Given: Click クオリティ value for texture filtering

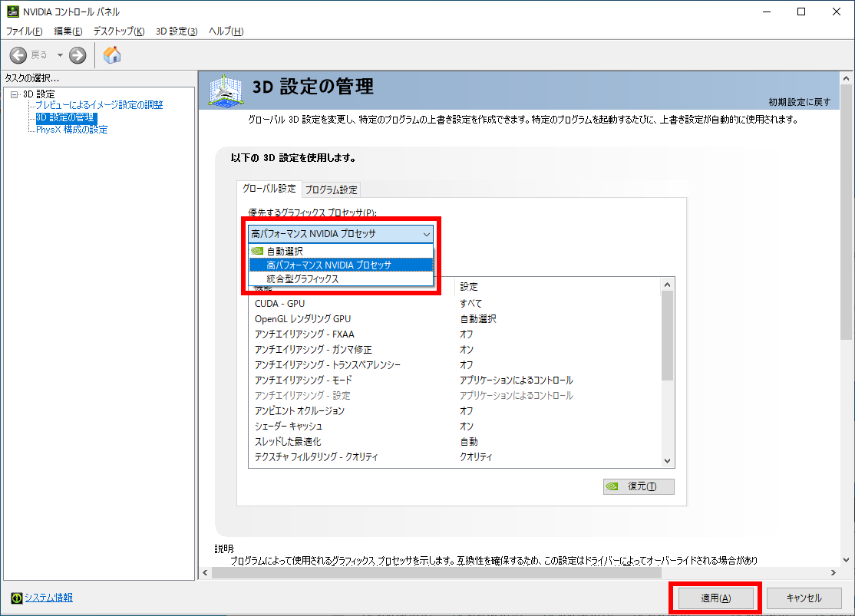Looking at the screenshot, I should 476,456.
